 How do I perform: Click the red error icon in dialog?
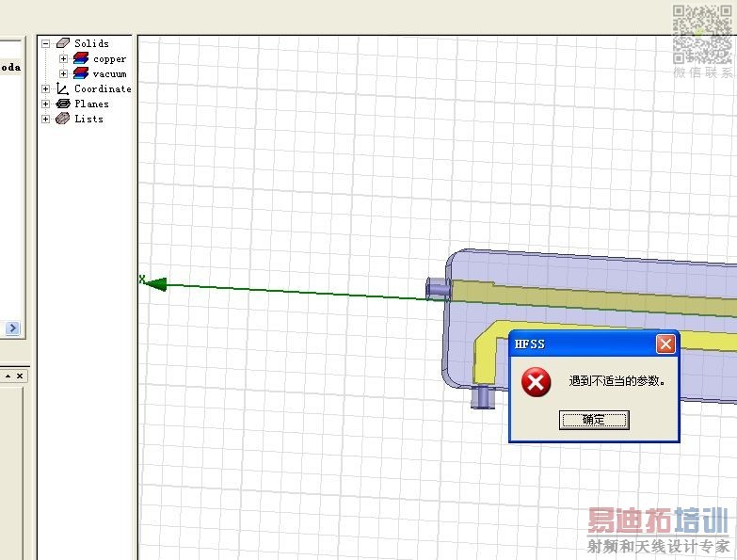tap(536, 382)
